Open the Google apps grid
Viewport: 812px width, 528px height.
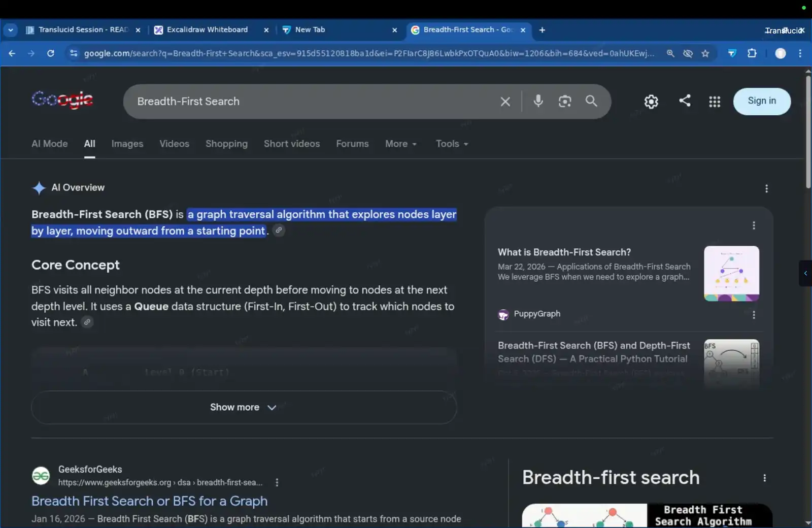(x=715, y=102)
